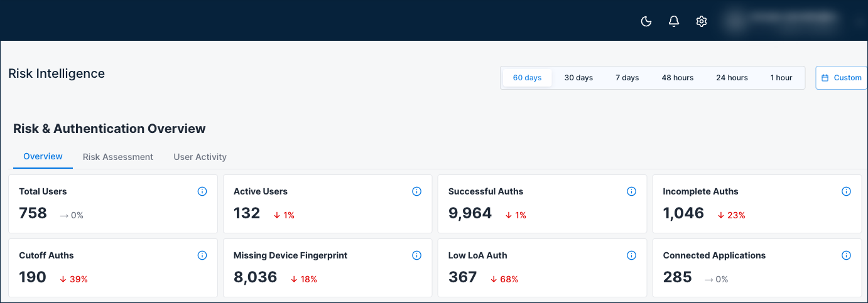Click the Connected Applications card title
This screenshot has width=868, height=303.
click(714, 255)
